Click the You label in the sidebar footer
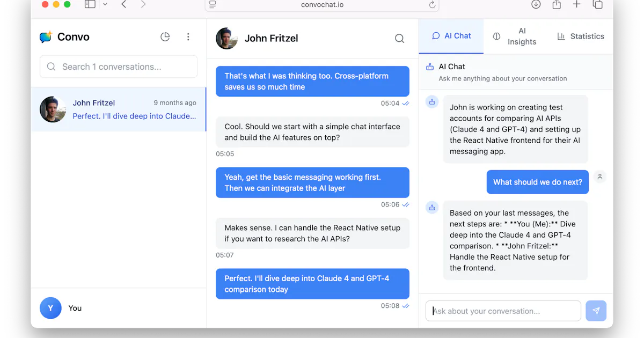Screen dimensions: 644x338 (x=75, y=308)
